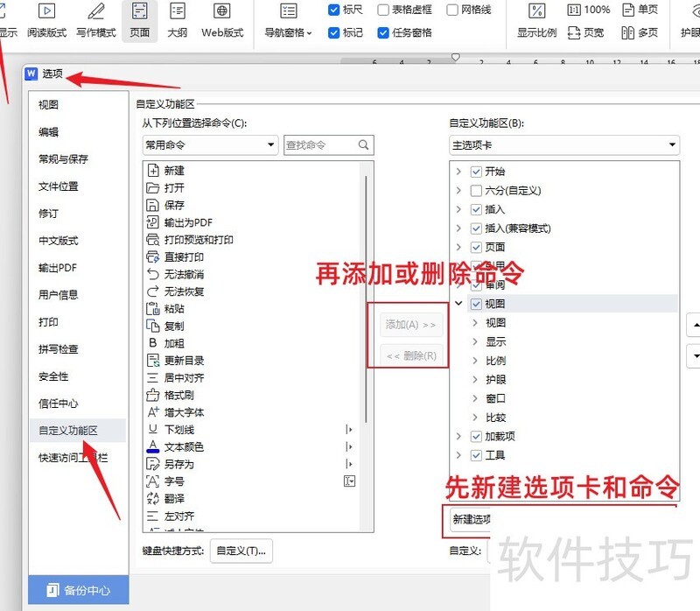The image size is (700, 611).
Task: Select the 粘贴 command
Action: click(x=252, y=309)
